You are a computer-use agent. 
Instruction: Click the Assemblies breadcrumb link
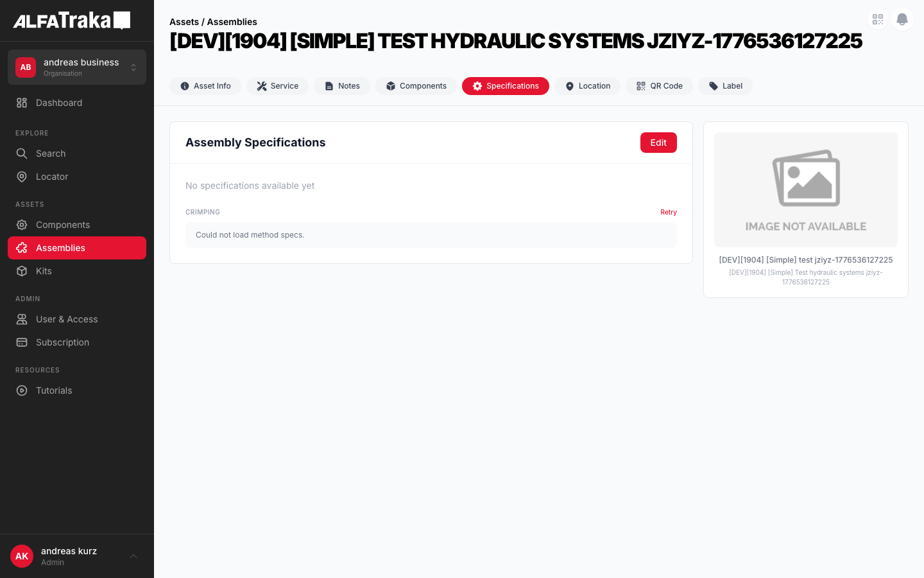pyautogui.click(x=232, y=22)
